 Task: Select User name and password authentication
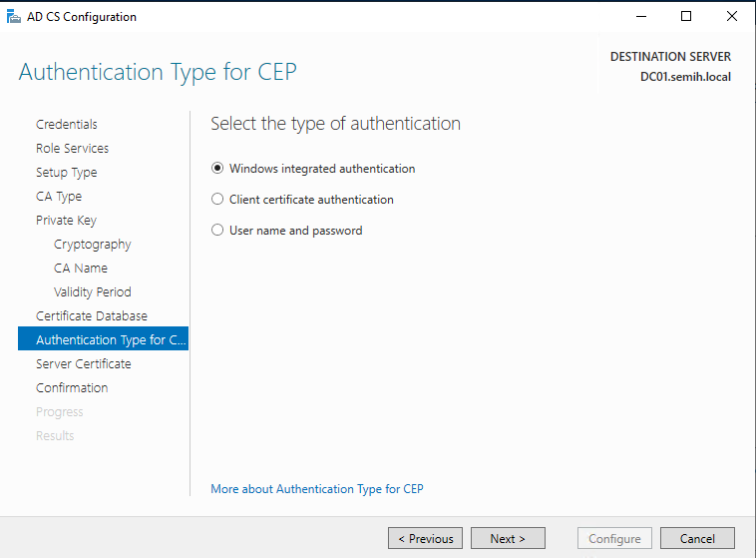[218, 231]
